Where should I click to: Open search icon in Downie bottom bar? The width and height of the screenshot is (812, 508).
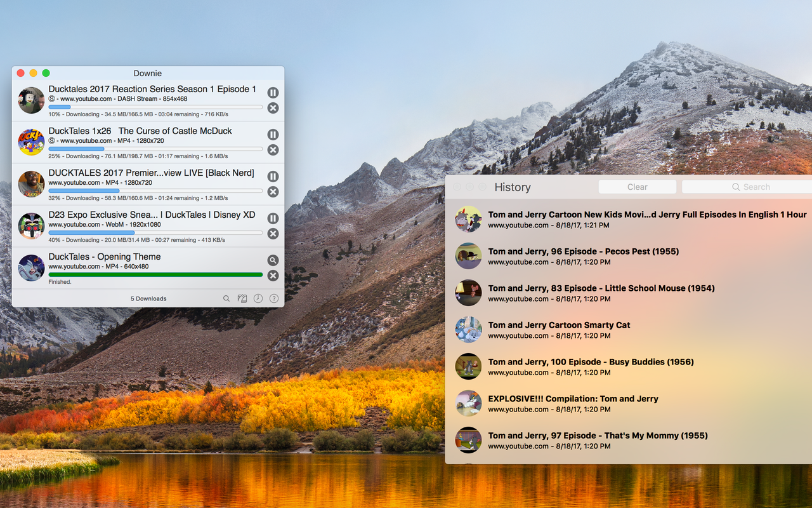226,298
